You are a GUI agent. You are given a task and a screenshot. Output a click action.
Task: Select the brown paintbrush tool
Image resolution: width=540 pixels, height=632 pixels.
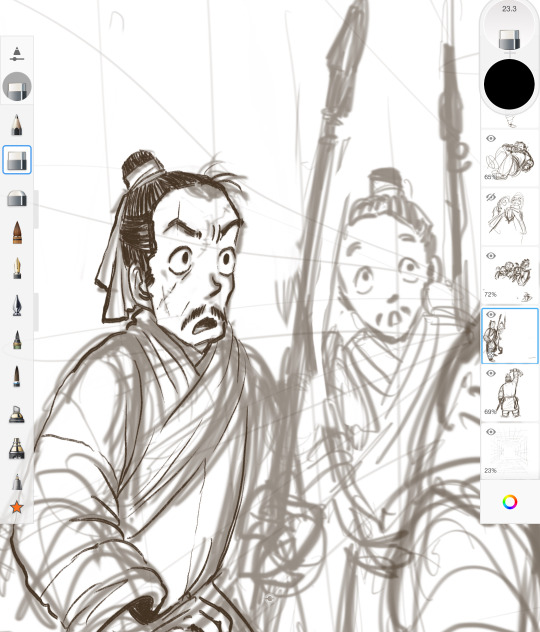point(17,233)
